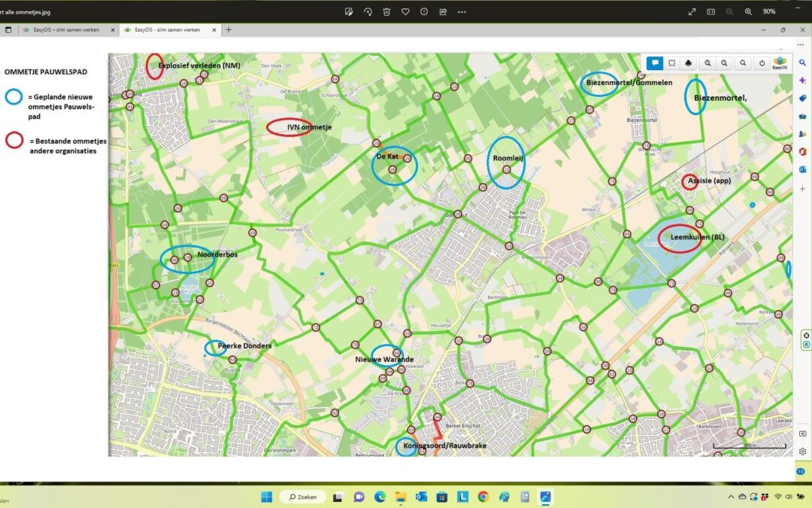Click the Windows Start button
The height and width of the screenshot is (508, 812).
tap(267, 497)
